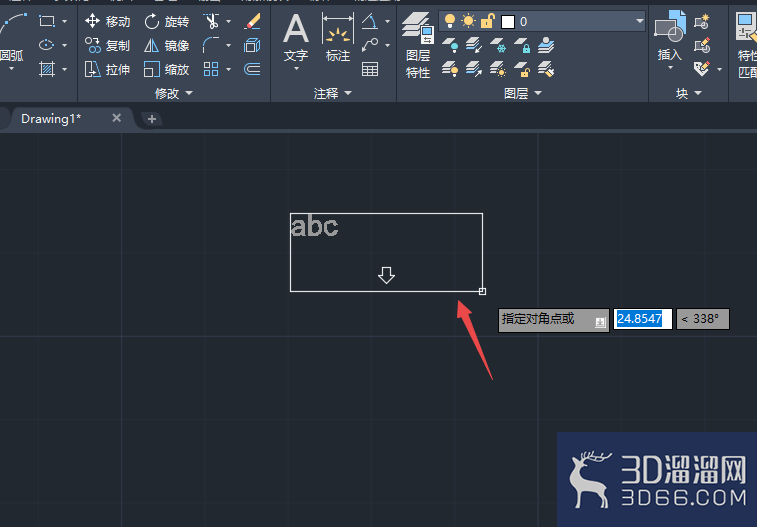This screenshot has width=757, height=527.
Task: Click Match Layer icon with brush
Action: (546, 69)
